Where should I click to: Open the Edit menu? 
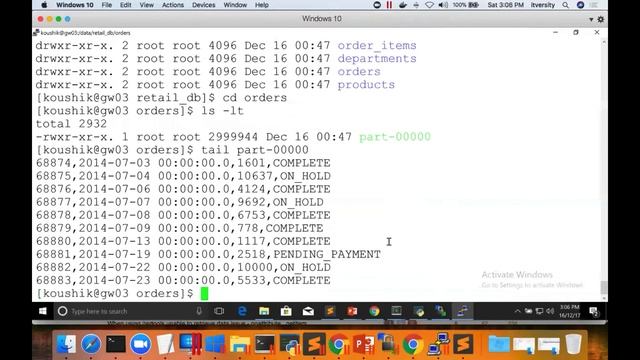point(126,5)
